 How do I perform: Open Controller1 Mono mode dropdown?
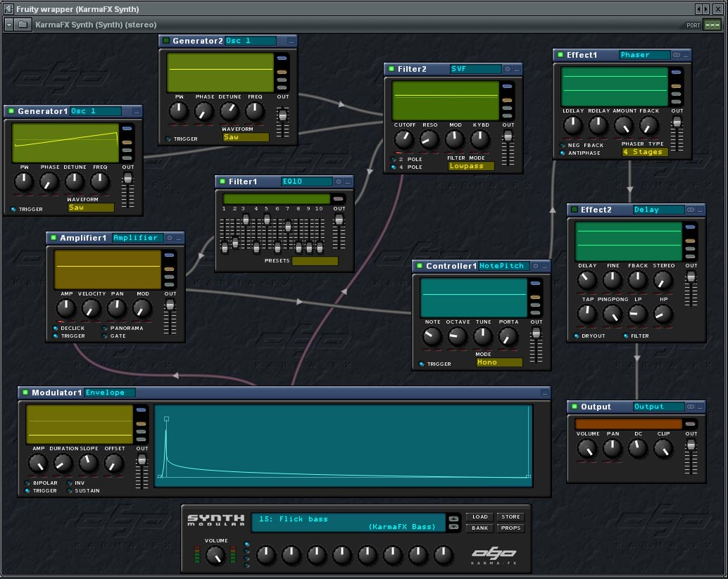499,362
